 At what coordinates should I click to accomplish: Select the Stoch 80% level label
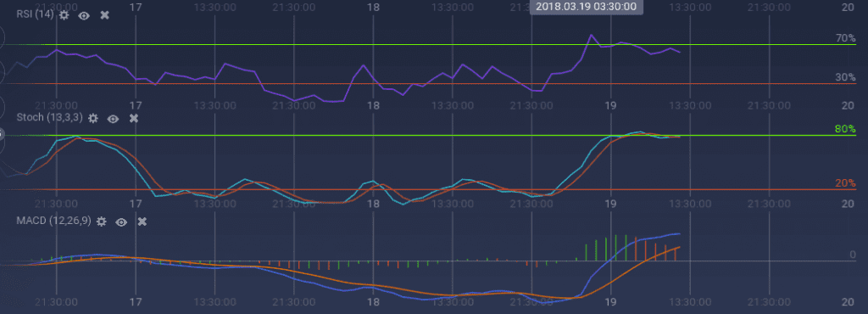point(845,129)
